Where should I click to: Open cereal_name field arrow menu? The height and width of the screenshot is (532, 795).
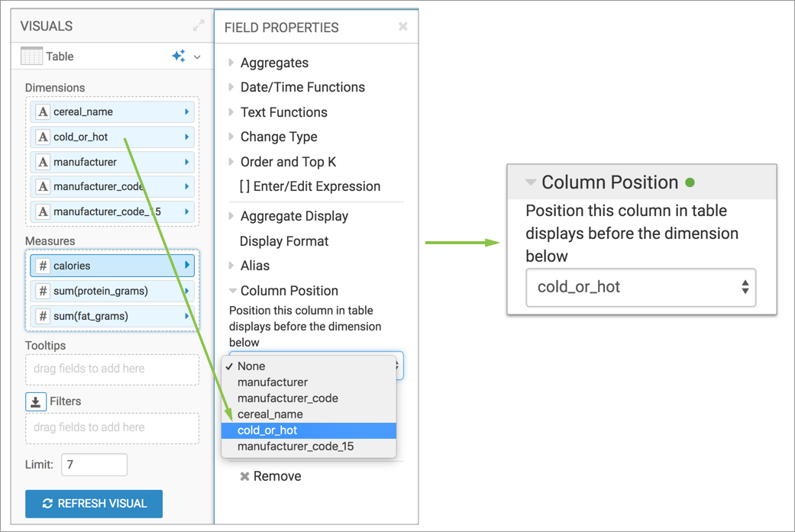point(187,112)
